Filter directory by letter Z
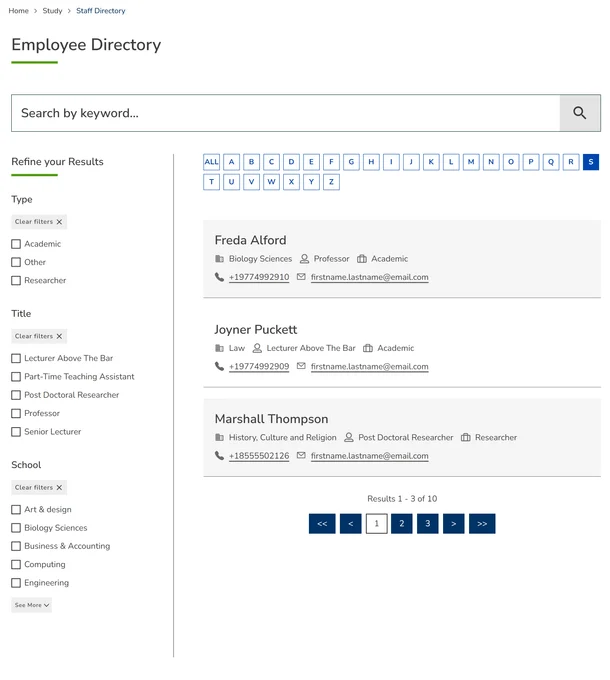Screen dimensions: 610x680 pos(331,182)
